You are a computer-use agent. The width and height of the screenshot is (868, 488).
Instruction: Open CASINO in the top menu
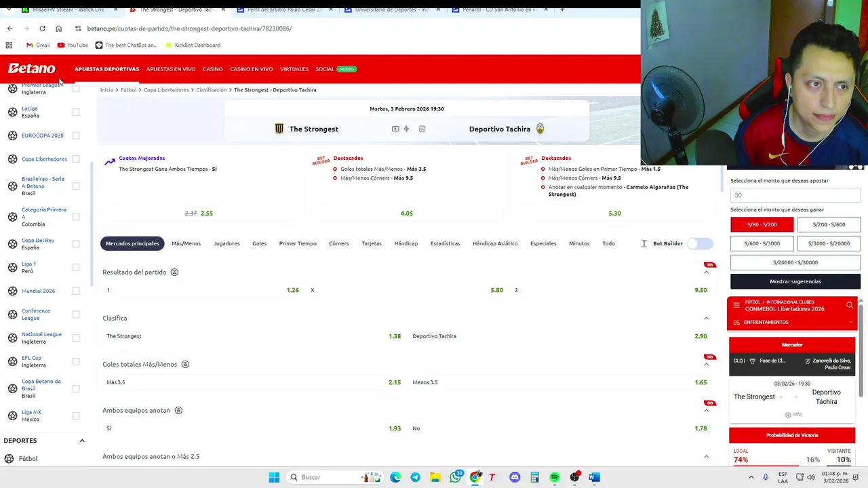point(212,69)
